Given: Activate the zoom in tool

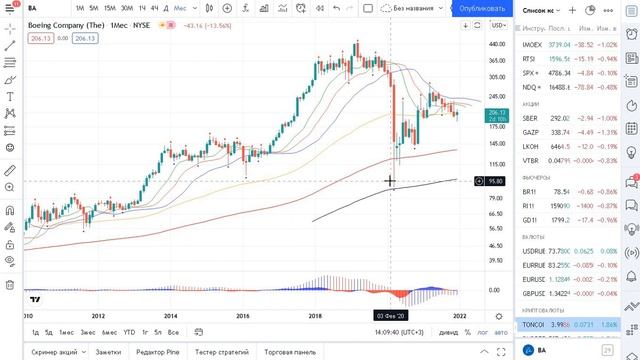Looking at the screenshot, I should tap(10, 187).
